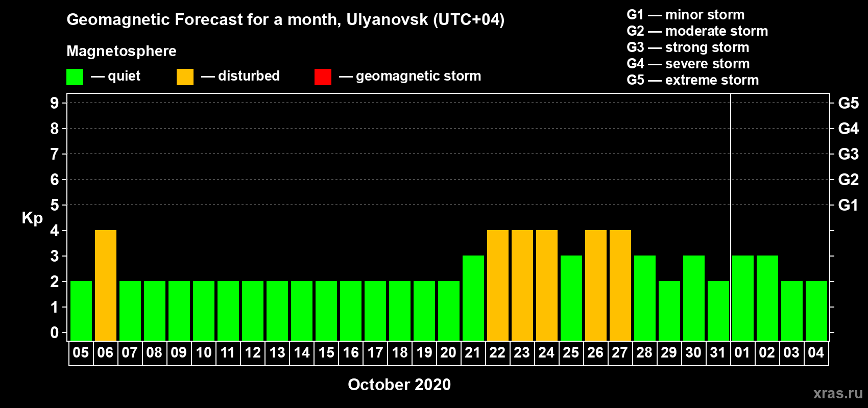The height and width of the screenshot is (408, 868).
Task: Click the orange bar for October 06
Action: tap(106, 285)
